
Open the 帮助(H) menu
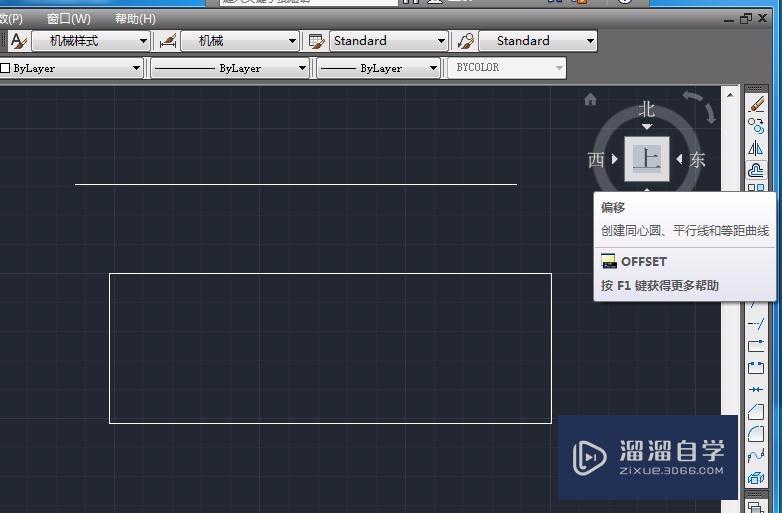click(x=135, y=19)
